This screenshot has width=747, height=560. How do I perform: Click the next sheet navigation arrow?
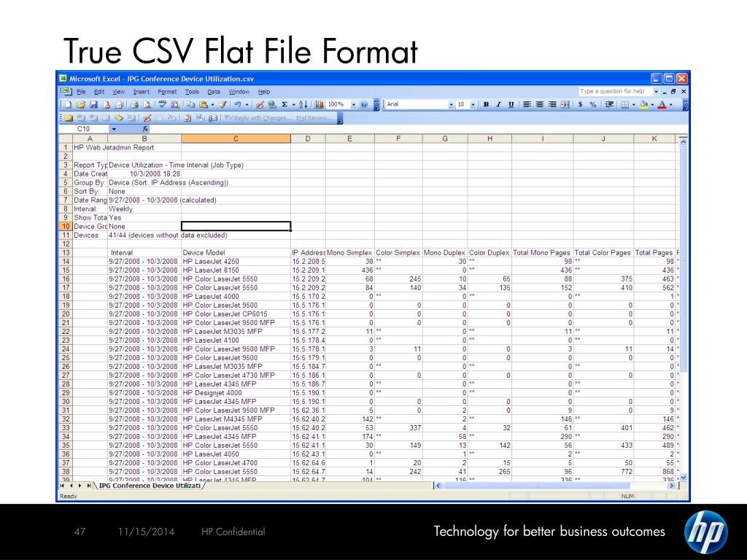coord(80,486)
